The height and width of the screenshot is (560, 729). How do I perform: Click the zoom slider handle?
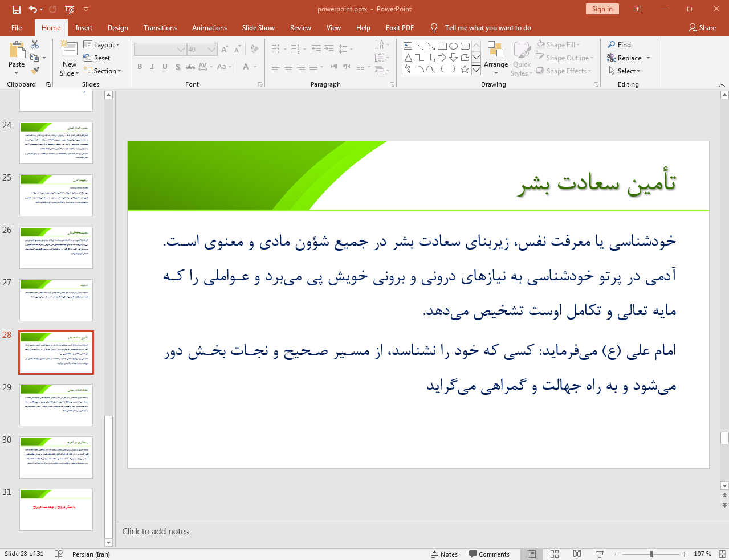coord(651,554)
